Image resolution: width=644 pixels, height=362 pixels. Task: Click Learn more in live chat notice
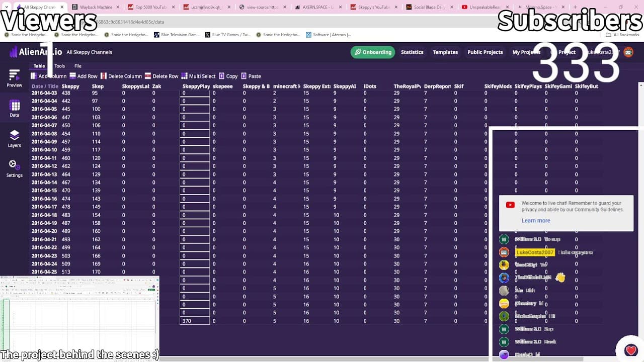(536, 221)
